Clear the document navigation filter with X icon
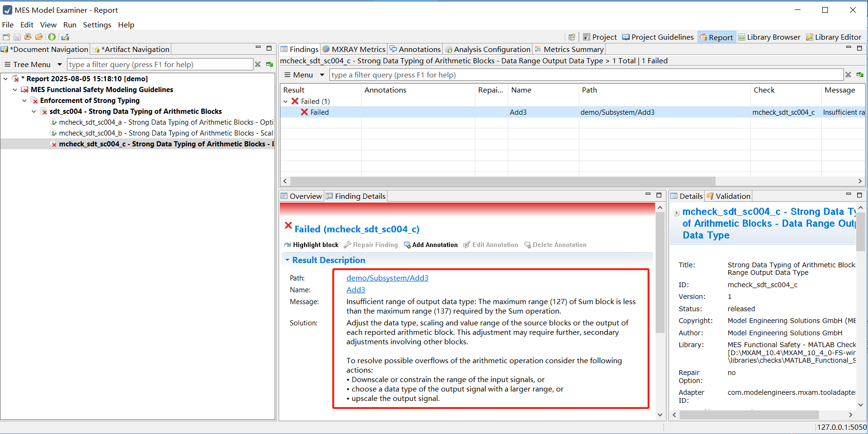The height and width of the screenshot is (434, 868). [x=258, y=65]
